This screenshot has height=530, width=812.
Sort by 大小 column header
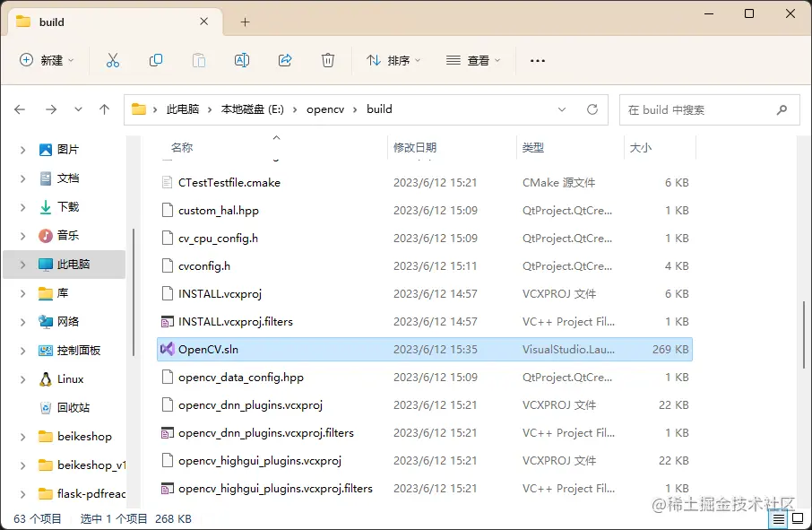point(641,148)
